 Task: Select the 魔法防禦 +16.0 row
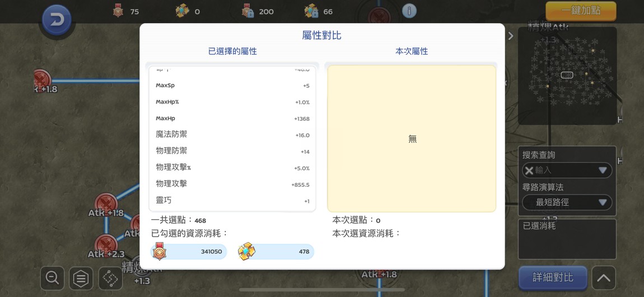pos(232,135)
